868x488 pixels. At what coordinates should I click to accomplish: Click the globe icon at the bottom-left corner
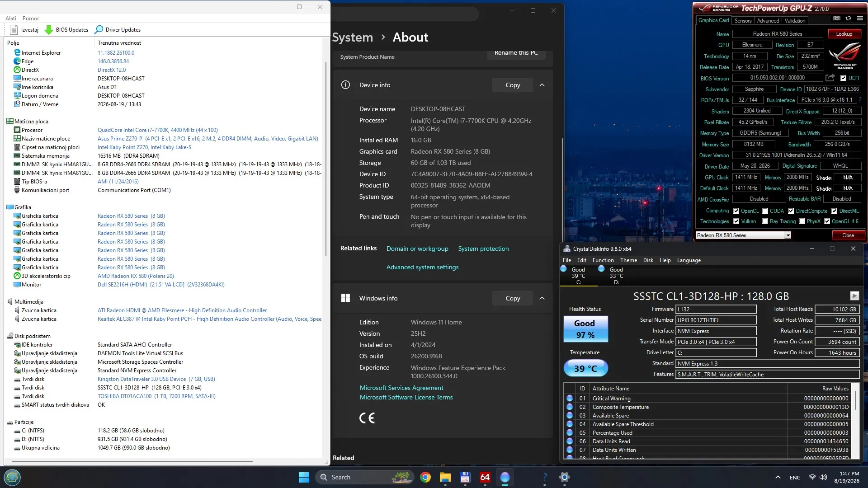[x=12, y=477]
